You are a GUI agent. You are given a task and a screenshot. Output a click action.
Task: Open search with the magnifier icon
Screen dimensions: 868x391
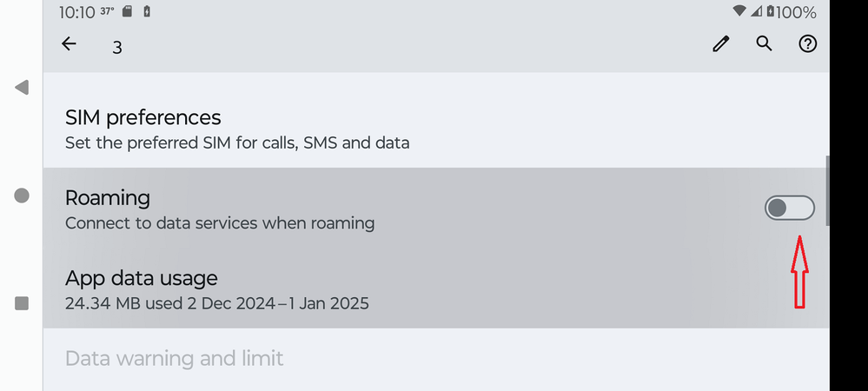(x=764, y=43)
